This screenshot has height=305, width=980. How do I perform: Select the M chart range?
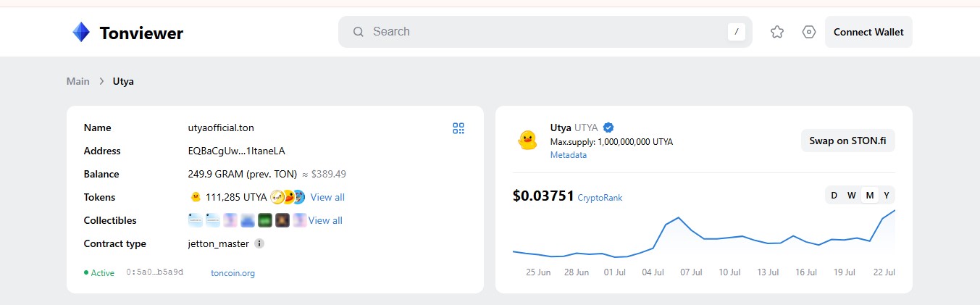click(x=869, y=196)
